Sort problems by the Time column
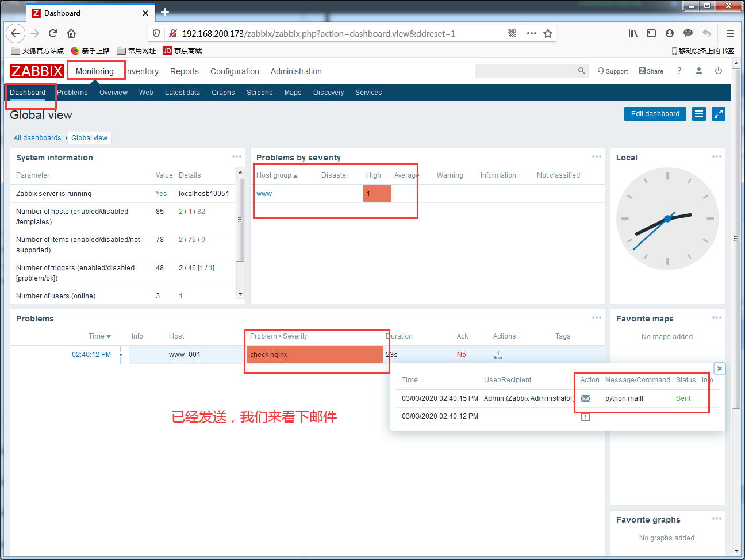 tap(99, 336)
